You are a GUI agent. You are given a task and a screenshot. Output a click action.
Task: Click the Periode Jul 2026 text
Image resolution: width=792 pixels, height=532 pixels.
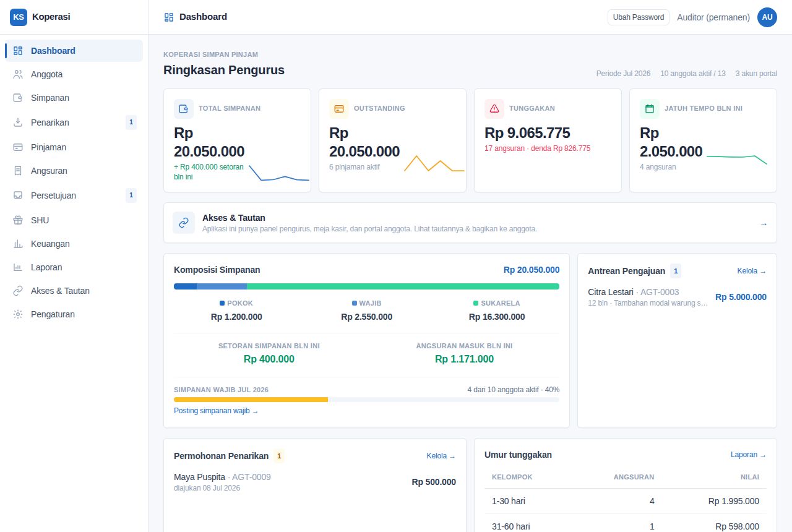click(623, 74)
